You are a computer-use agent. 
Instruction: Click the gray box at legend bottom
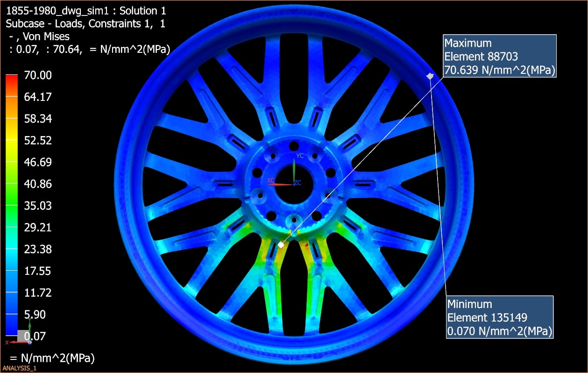click(x=23, y=335)
